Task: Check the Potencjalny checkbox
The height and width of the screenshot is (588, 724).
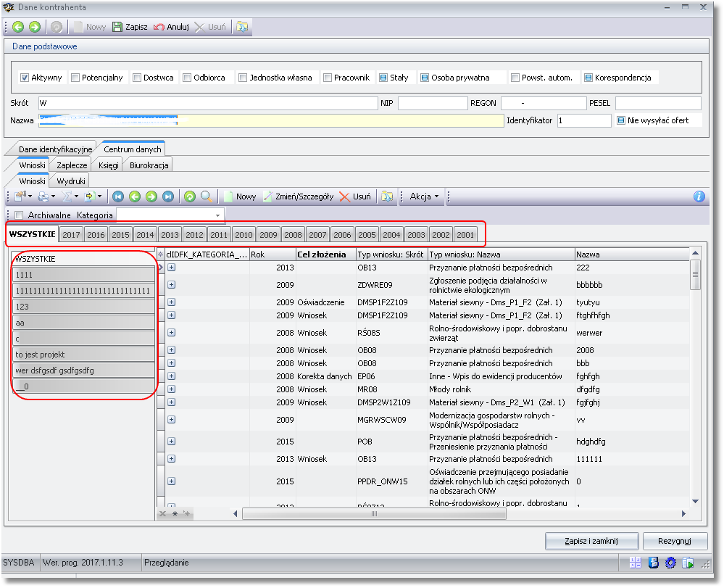Action: (75, 78)
